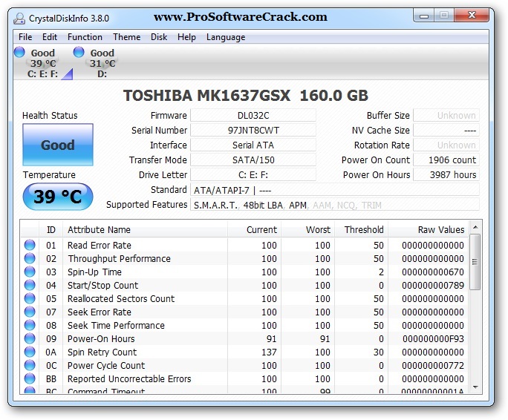Select the C: E: F: disk status orb
The height and width of the screenshot is (420, 508).
pos(20,52)
